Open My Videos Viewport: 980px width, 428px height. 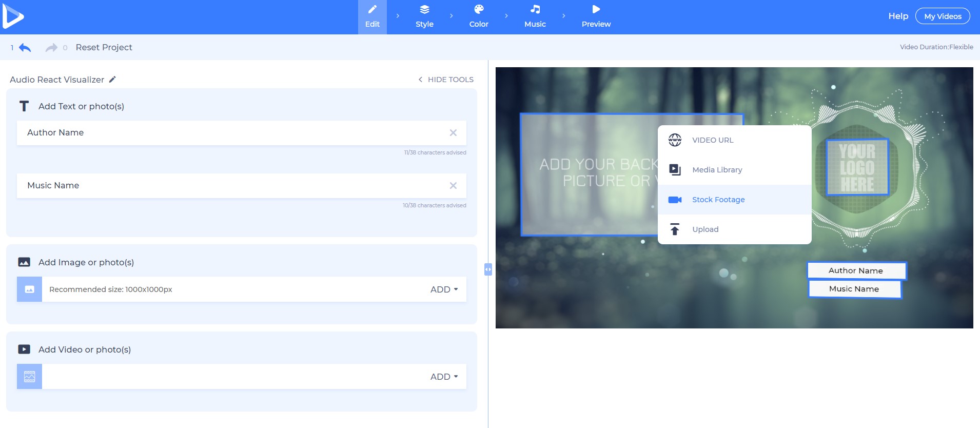click(x=943, y=16)
